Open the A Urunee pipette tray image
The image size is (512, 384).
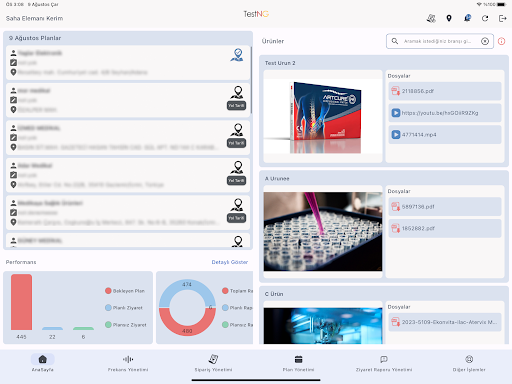coord(323,232)
